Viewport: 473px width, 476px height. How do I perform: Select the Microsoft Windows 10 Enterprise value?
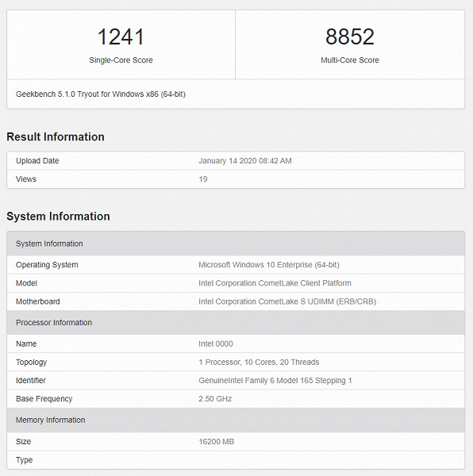click(x=269, y=265)
